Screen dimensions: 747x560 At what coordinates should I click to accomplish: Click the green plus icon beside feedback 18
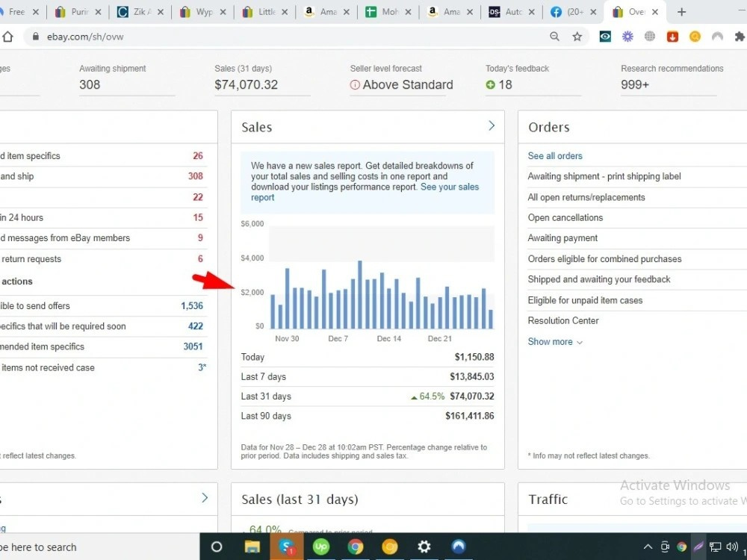(x=490, y=85)
